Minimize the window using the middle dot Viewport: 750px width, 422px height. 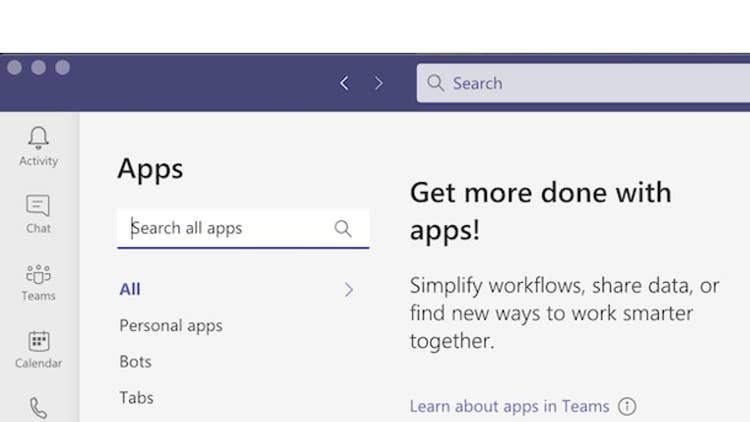coord(38,67)
